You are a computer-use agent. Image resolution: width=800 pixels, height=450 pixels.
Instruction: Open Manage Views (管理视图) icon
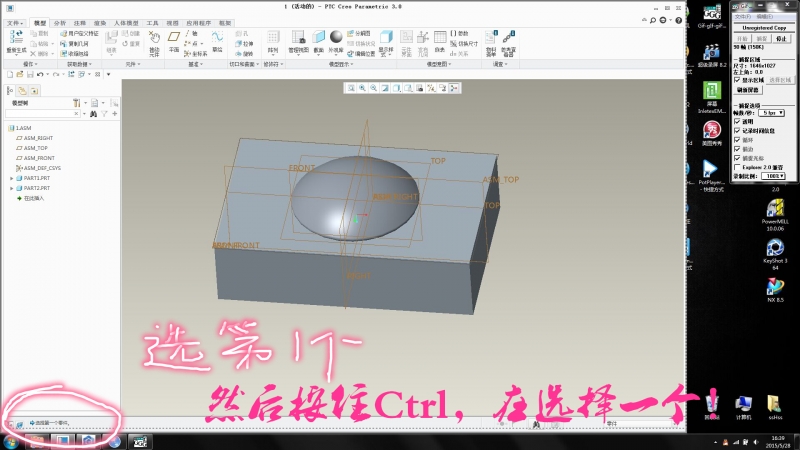click(298, 37)
